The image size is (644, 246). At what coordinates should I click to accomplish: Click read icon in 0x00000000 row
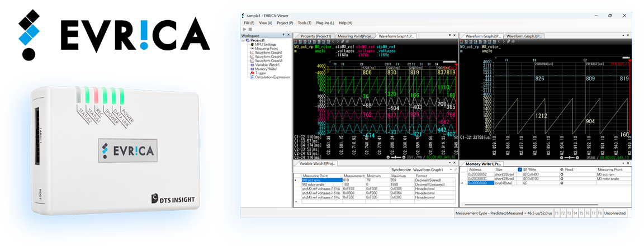(561, 183)
